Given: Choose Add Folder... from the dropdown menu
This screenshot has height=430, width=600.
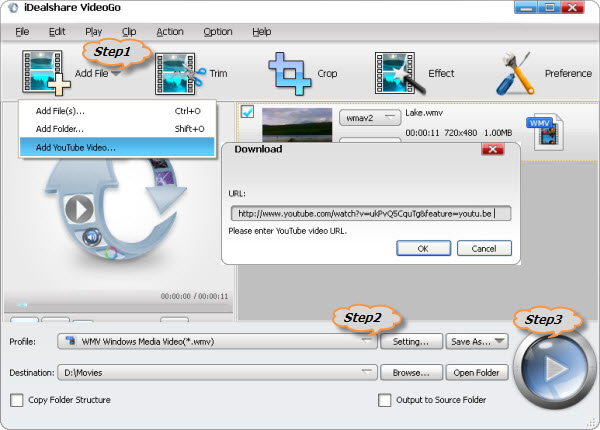Looking at the screenshot, I should pos(117,129).
